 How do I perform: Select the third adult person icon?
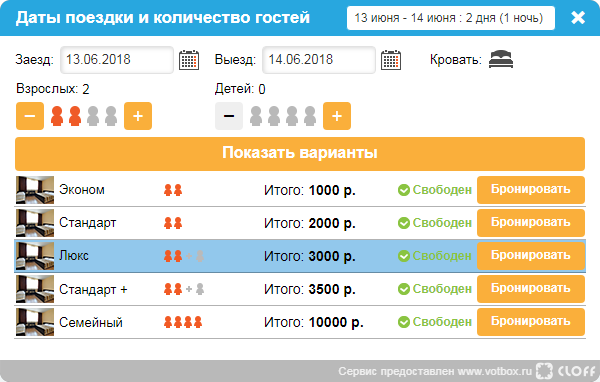(93, 116)
